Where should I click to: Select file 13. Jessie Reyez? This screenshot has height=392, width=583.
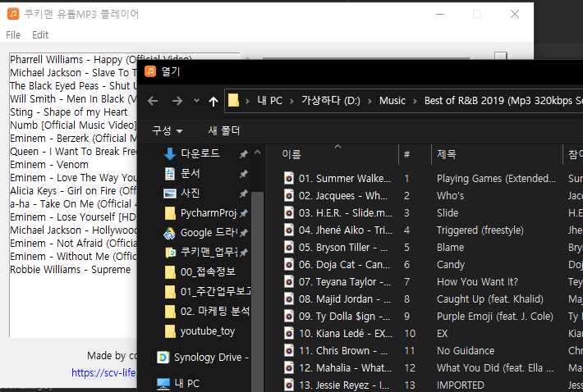pyautogui.click(x=337, y=385)
